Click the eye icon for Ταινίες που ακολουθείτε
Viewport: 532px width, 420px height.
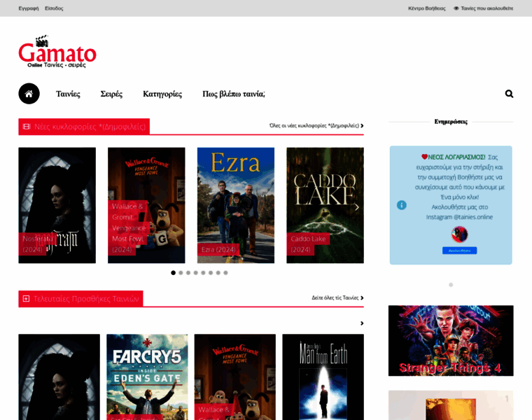(x=456, y=8)
